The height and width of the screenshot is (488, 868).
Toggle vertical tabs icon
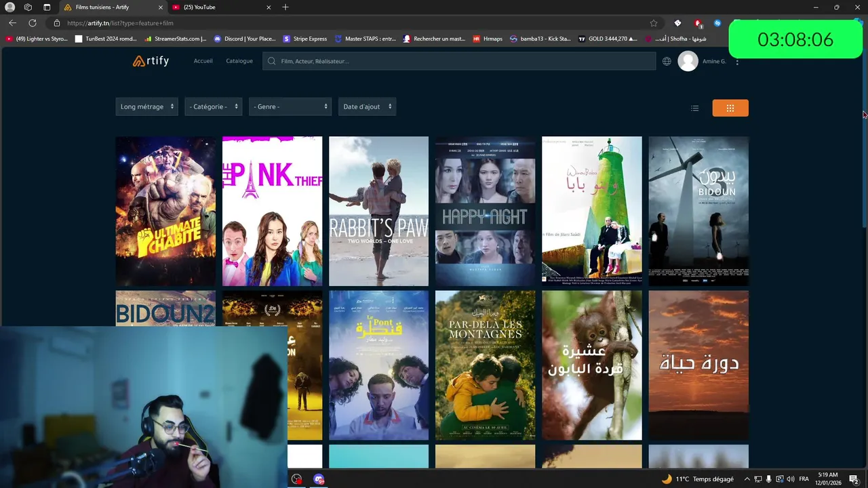pyautogui.click(x=47, y=7)
